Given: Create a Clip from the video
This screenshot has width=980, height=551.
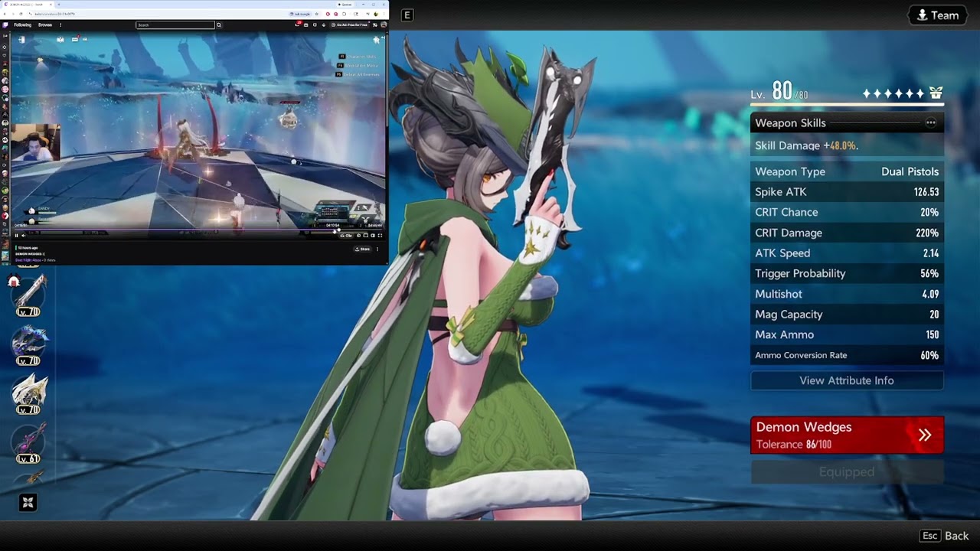Looking at the screenshot, I should click(x=347, y=236).
